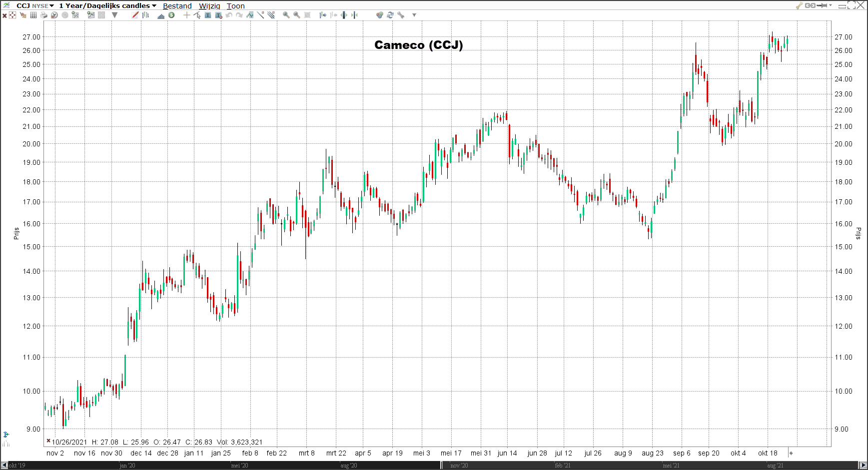Click the sep 20 date axis label
The height and width of the screenshot is (470, 868).
tap(709, 453)
